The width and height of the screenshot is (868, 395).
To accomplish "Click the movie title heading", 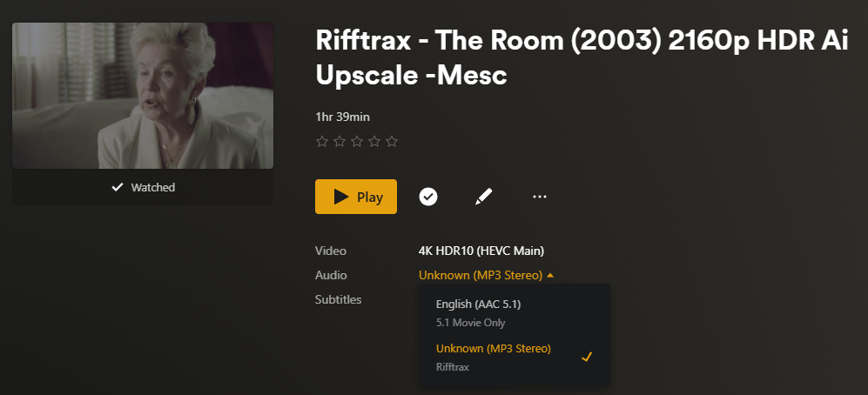I will (581, 58).
